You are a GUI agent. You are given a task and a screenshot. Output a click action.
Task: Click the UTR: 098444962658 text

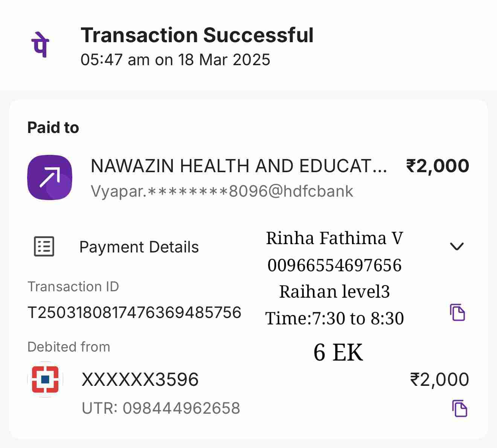[x=161, y=408]
